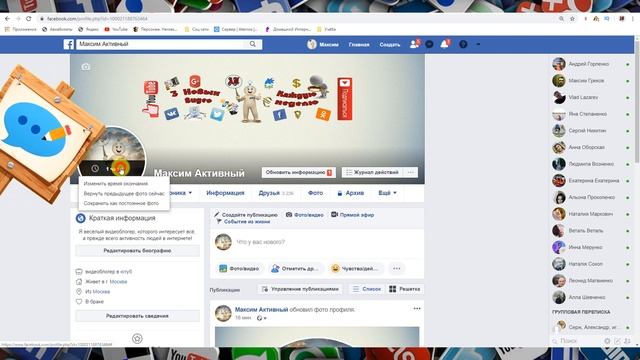Click the profile avatar thumbnail in post header
640x360 pixels.
(x=223, y=313)
